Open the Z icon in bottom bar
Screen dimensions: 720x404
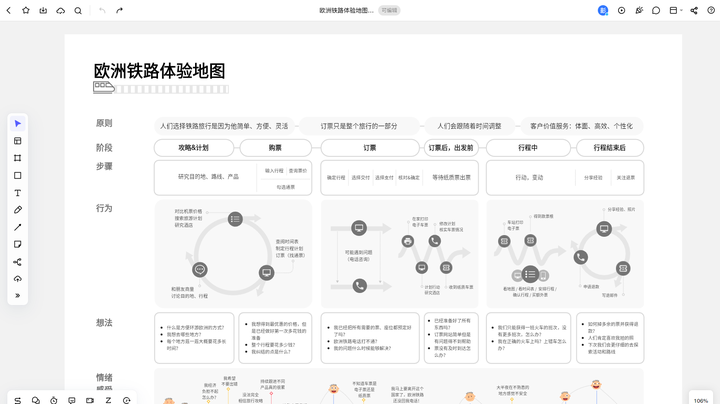[x=108, y=400]
